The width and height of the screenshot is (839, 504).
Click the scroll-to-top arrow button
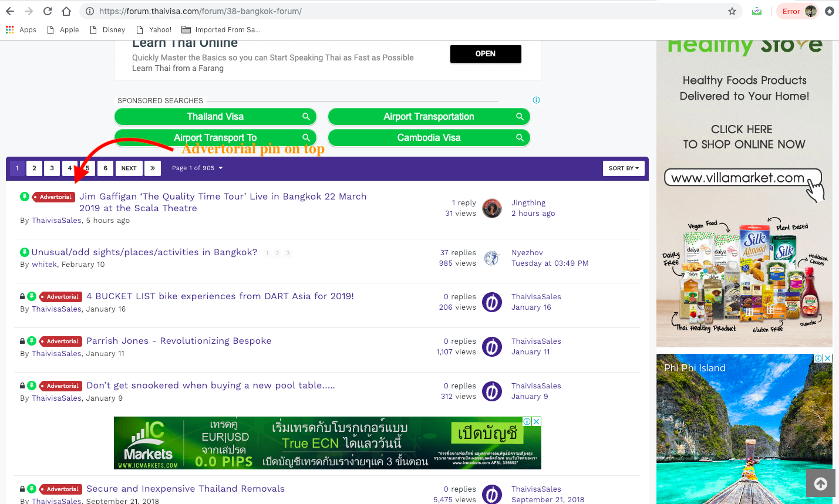[821, 483]
